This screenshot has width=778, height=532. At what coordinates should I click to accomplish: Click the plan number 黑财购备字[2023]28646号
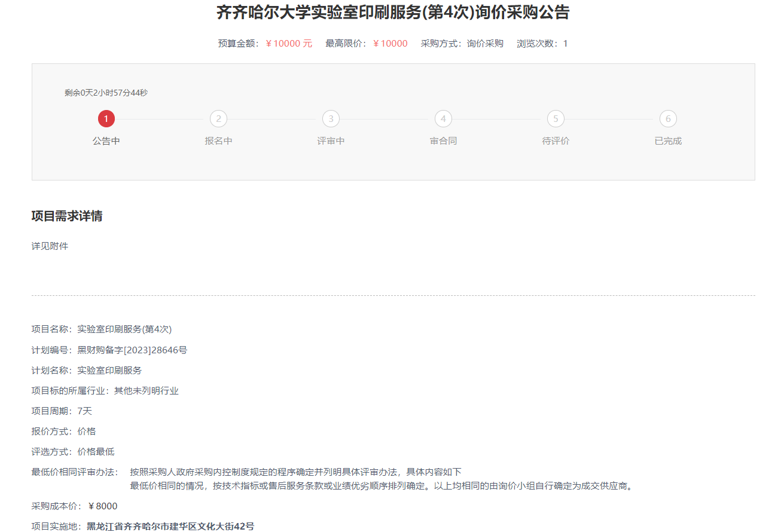[132, 350]
